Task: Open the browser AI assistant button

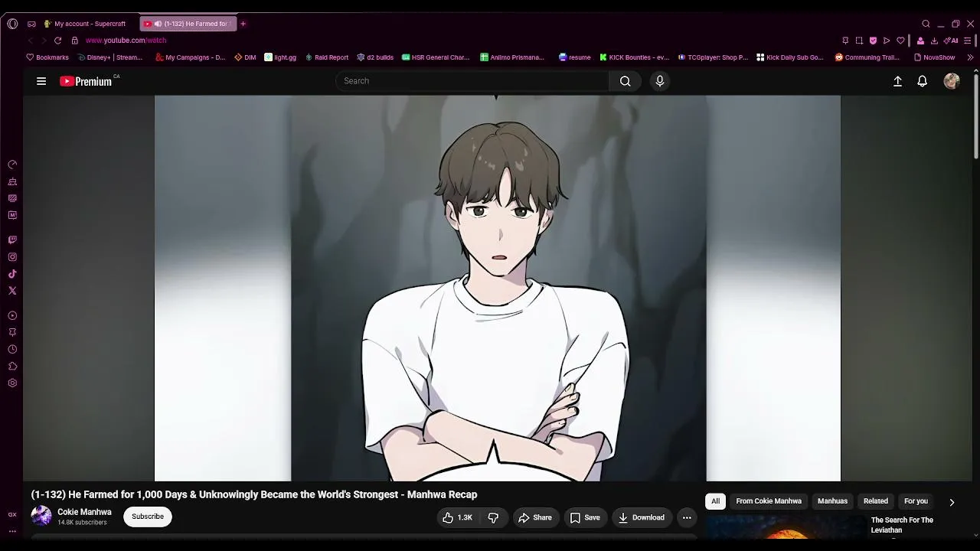Action: pos(951,41)
